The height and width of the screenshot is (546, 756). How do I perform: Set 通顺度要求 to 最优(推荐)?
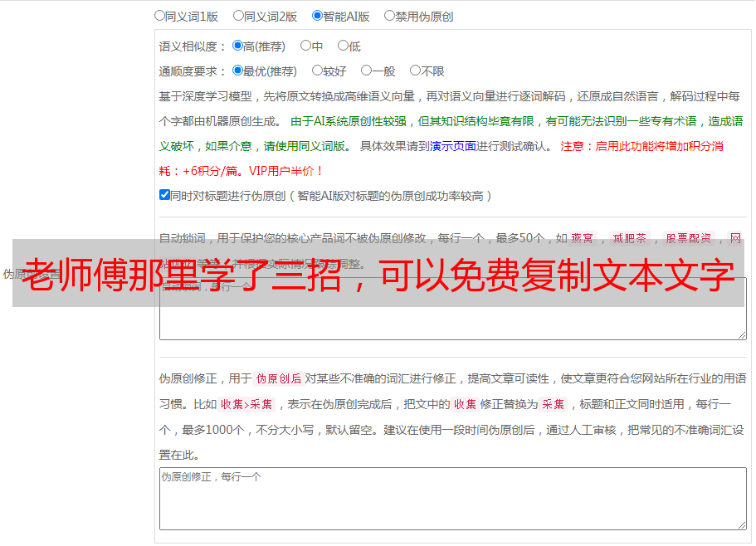pos(237,71)
